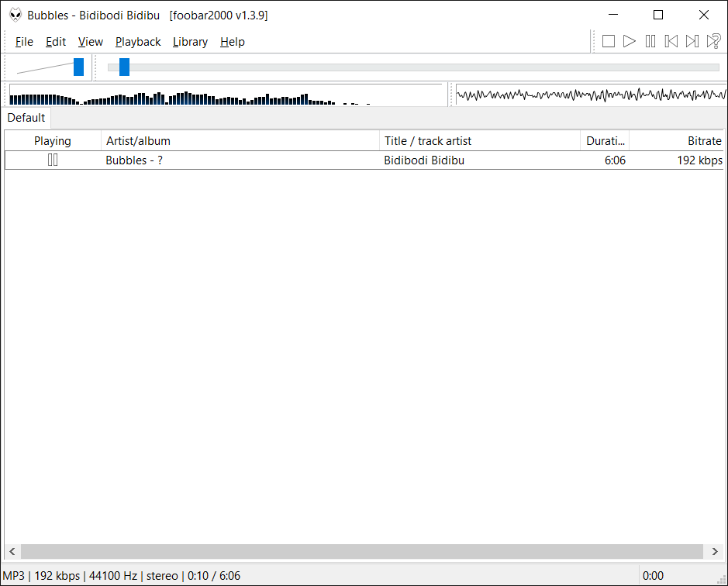Screen dimensions: 728x586
Task: Click the horizontal scrollbar left arrow
Action: tap(12, 551)
